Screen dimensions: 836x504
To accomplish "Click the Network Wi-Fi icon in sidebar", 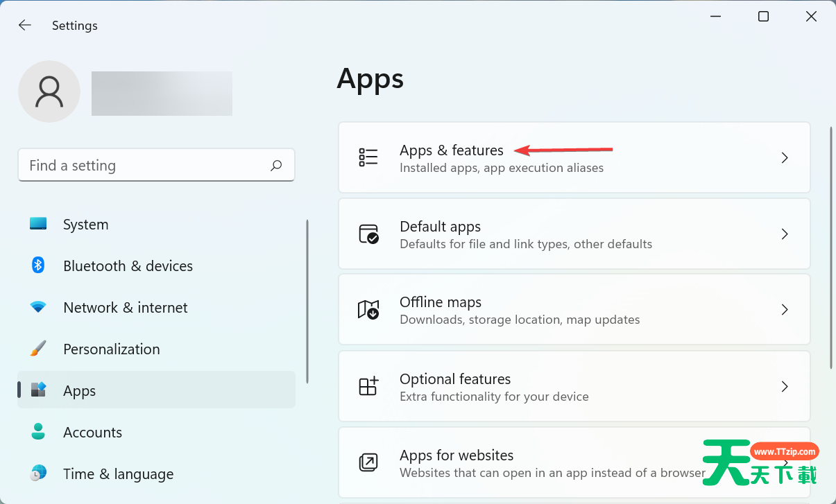I will (x=38, y=307).
